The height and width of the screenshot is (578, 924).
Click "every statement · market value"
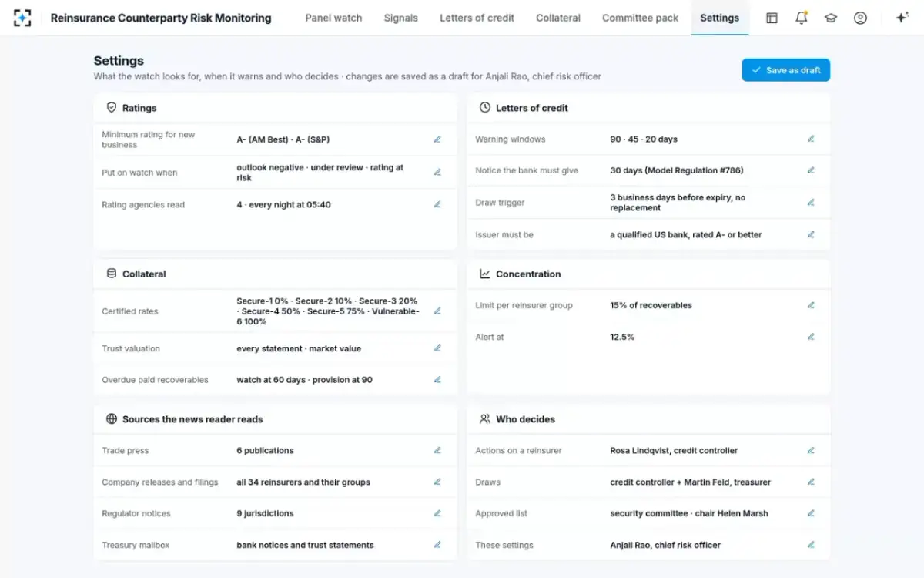pyautogui.click(x=299, y=348)
